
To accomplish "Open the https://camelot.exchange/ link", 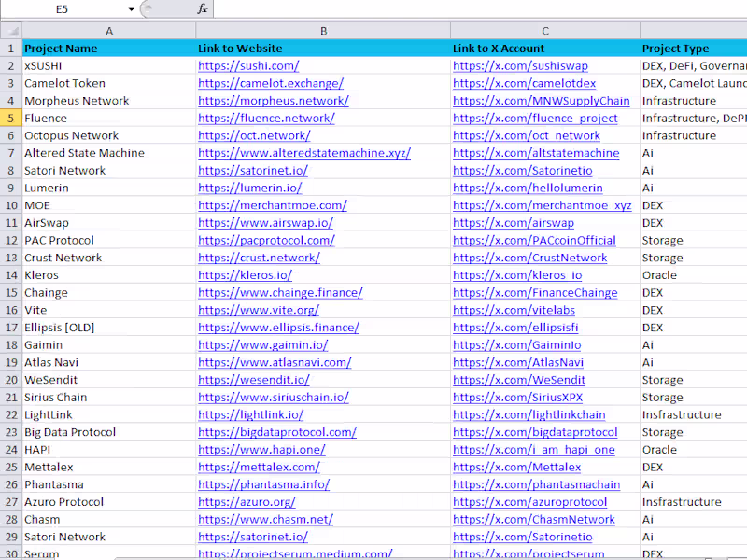I will [271, 83].
